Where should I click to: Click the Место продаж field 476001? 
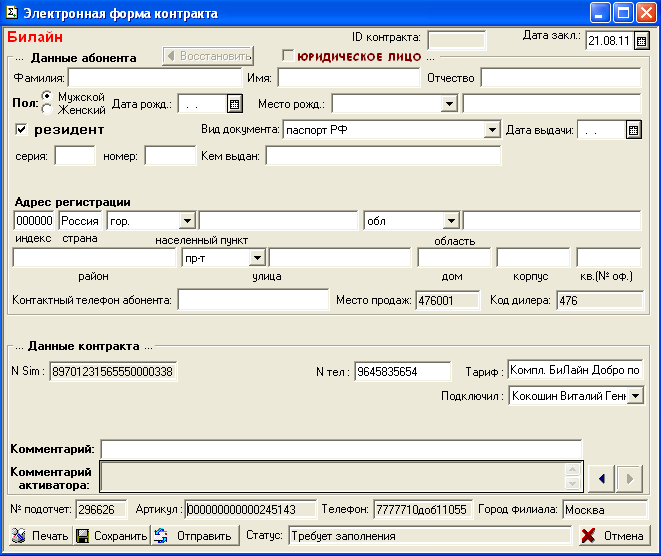(448, 300)
